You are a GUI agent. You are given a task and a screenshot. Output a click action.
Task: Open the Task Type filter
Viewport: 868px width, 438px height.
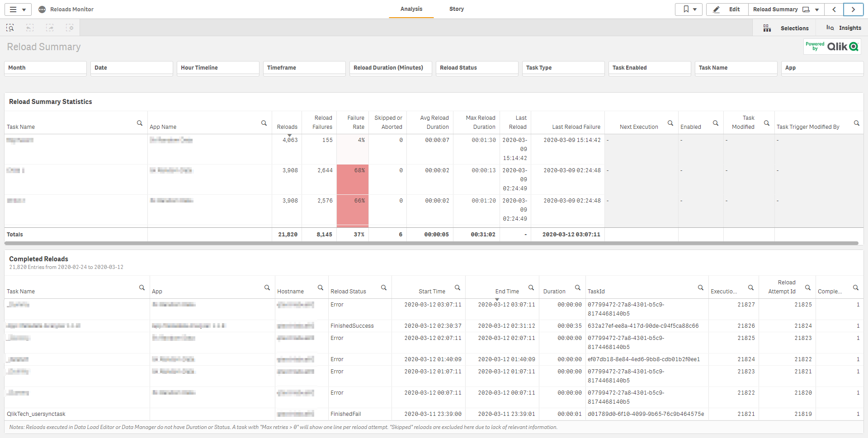(x=563, y=68)
